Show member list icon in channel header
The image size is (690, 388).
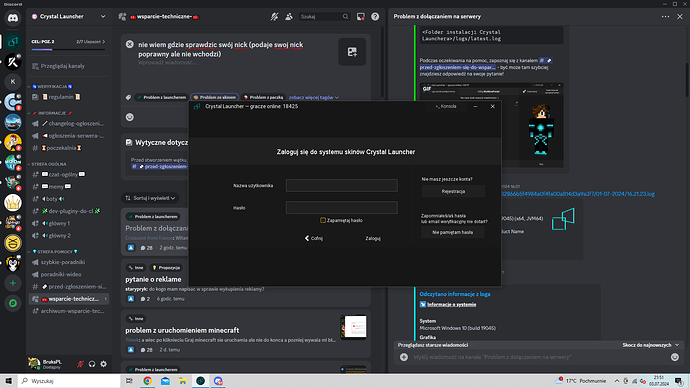coord(289,17)
